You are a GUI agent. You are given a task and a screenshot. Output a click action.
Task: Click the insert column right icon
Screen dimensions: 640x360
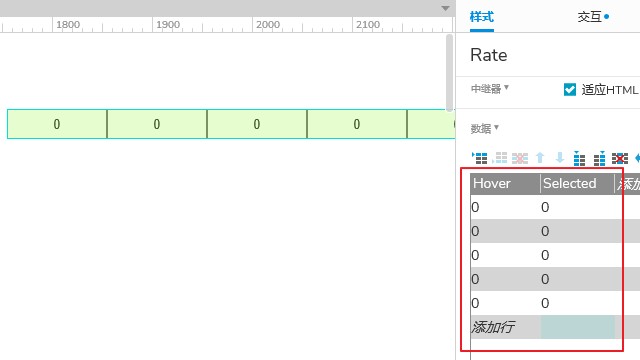click(x=599, y=158)
